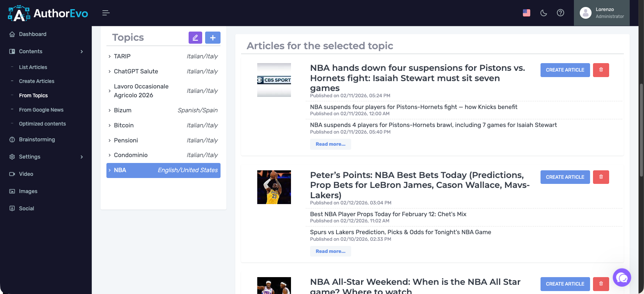Toggle the sidebar hamburger menu
The image size is (644, 294).
click(x=106, y=13)
